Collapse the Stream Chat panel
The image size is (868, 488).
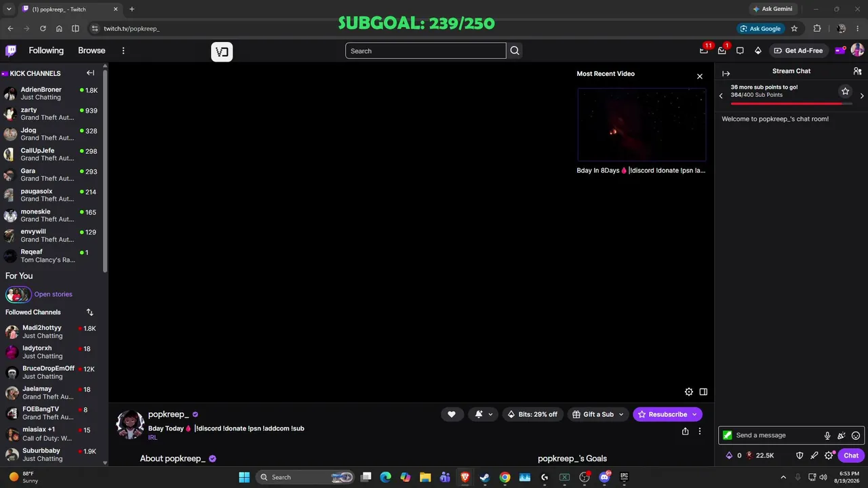(x=726, y=73)
